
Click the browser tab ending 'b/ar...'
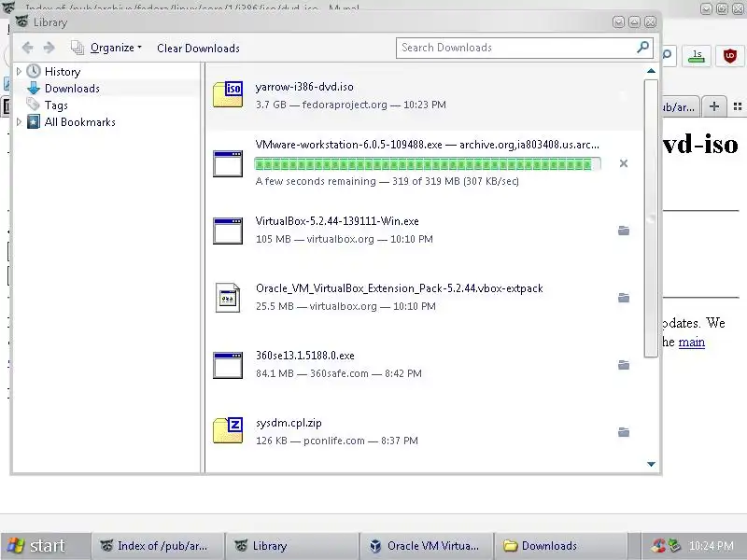[x=681, y=106]
